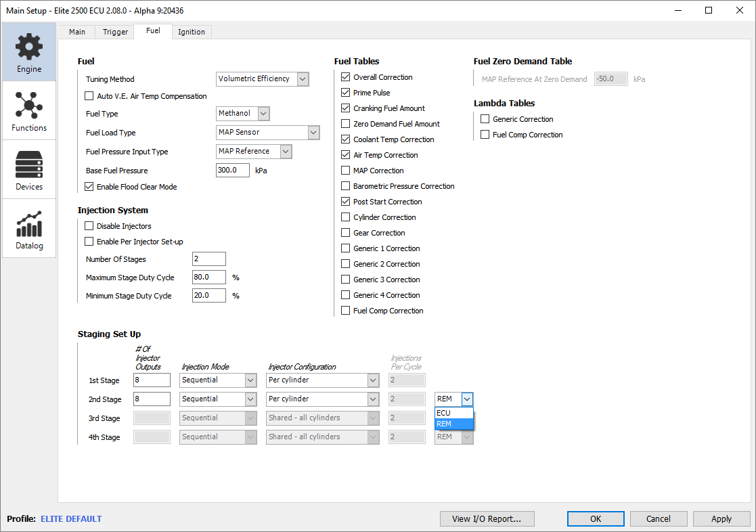Enable Barometric Pressure Correction
The width and height of the screenshot is (756, 532).
point(346,186)
